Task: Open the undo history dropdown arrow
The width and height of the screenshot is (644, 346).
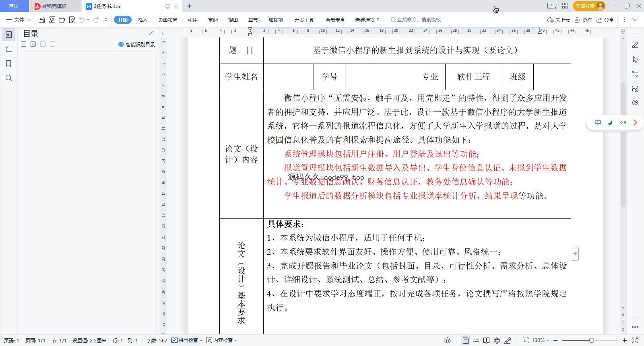Action: tap(88, 20)
